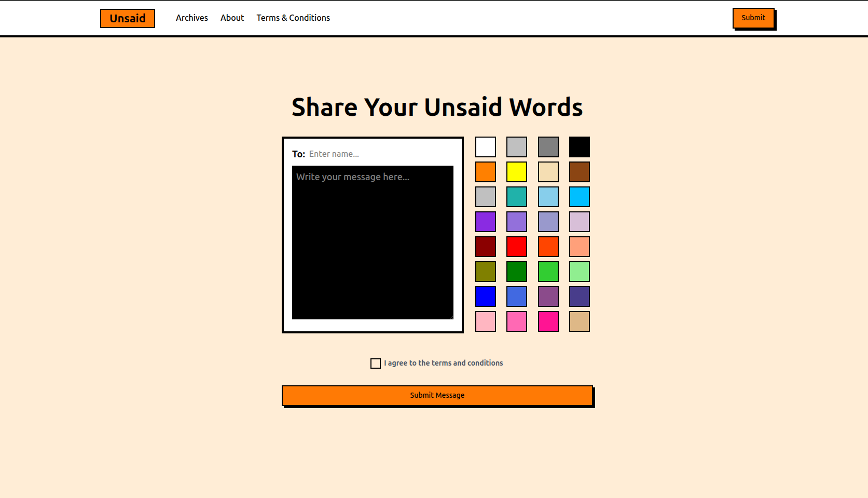Choose the silver swatch beside teal
Image resolution: width=868 pixels, height=498 pixels.
coord(486,197)
